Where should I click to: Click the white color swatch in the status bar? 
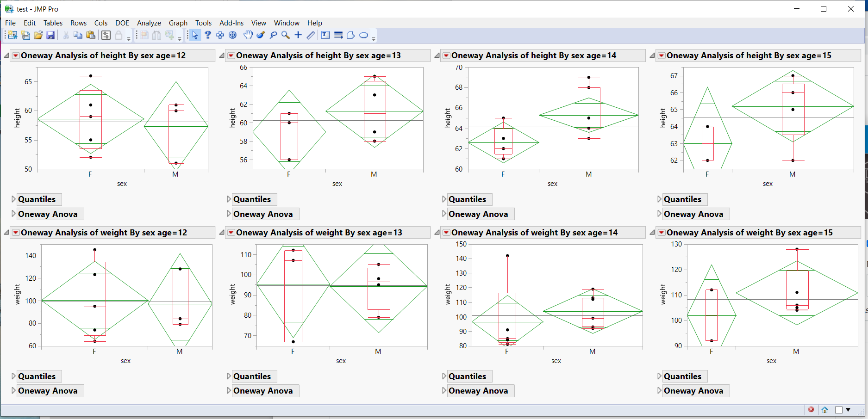pyautogui.click(x=840, y=410)
